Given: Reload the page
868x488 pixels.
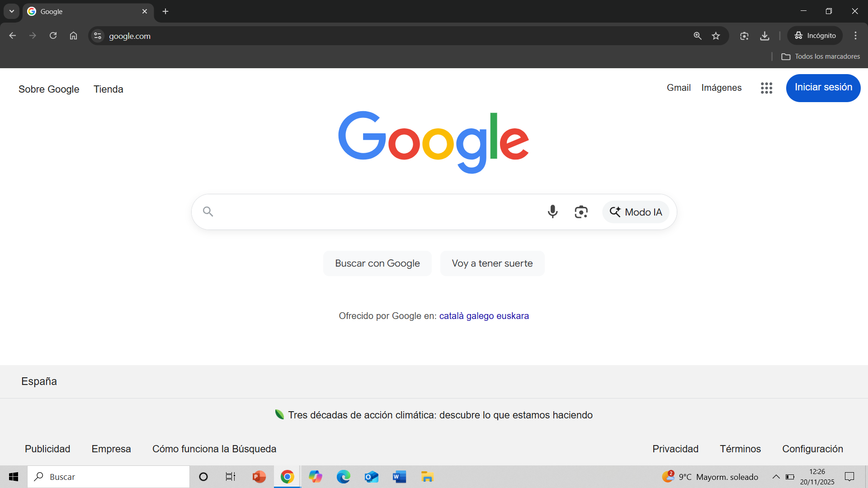Looking at the screenshot, I should pos(53,36).
